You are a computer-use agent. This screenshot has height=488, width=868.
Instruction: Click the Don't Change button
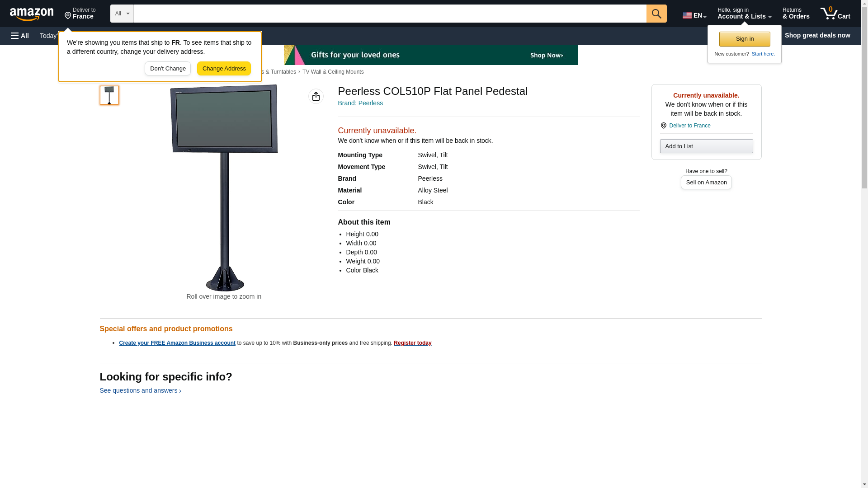(168, 69)
